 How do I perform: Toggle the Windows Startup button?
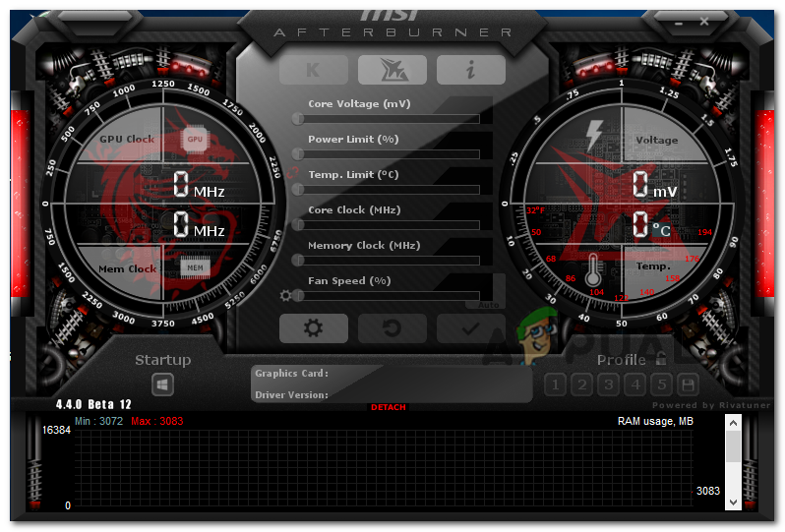click(x=162, y=385)
